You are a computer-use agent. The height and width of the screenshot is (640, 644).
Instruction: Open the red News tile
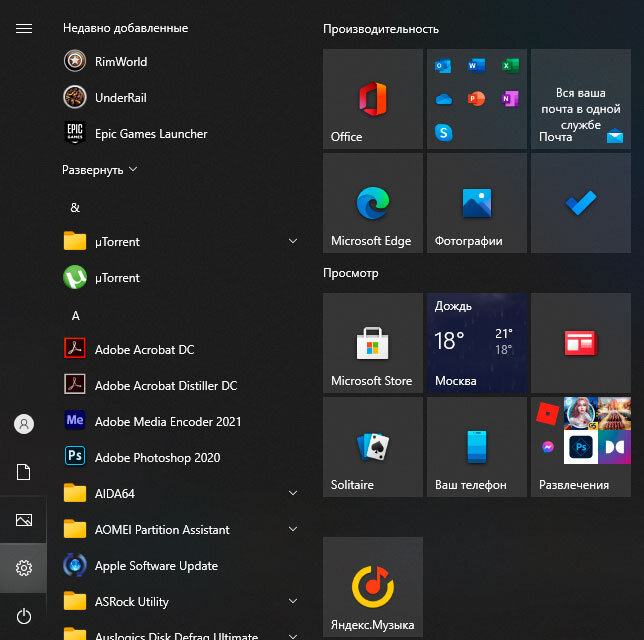581,343
